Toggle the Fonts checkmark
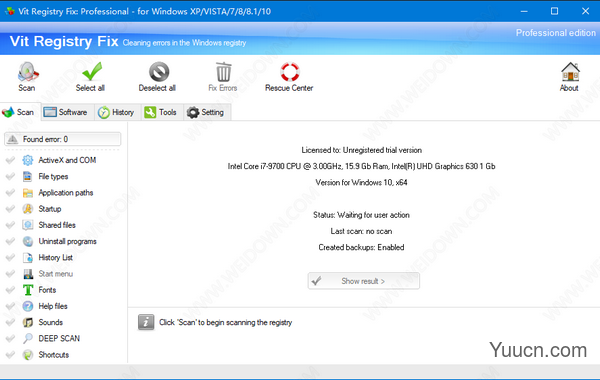 tap(10, 290)
